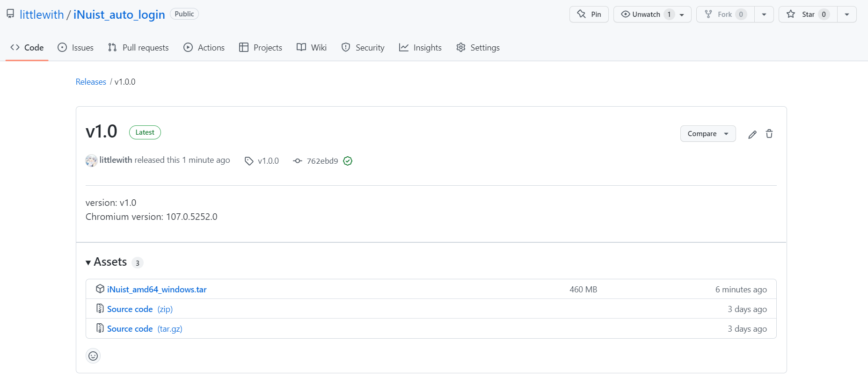868x385 pixels.
Task: Click the littlewith avatar image
Action: [91, 160]
